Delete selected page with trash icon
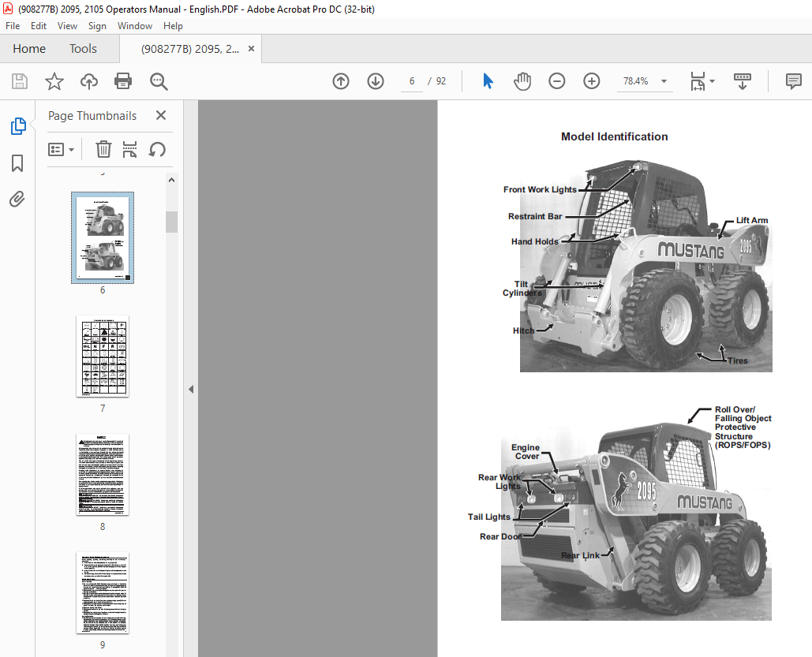This screenshot has height=657, width=812. coord(103,150)
